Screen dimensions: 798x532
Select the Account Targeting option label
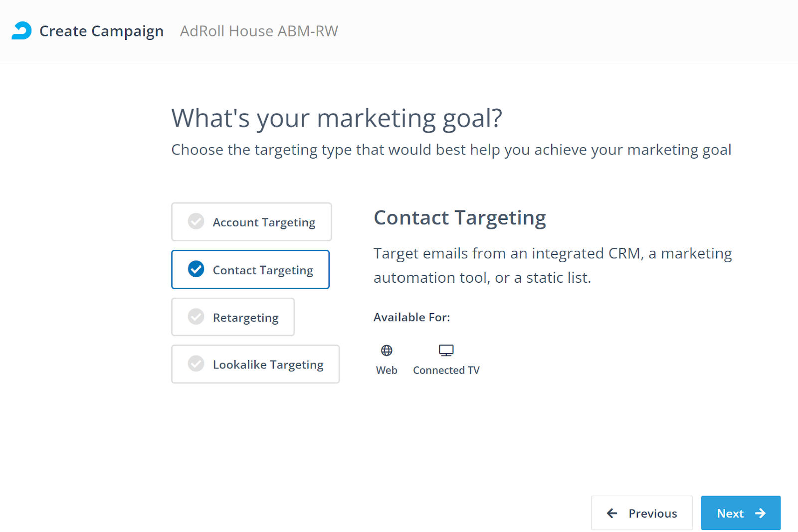pos(264,222)
